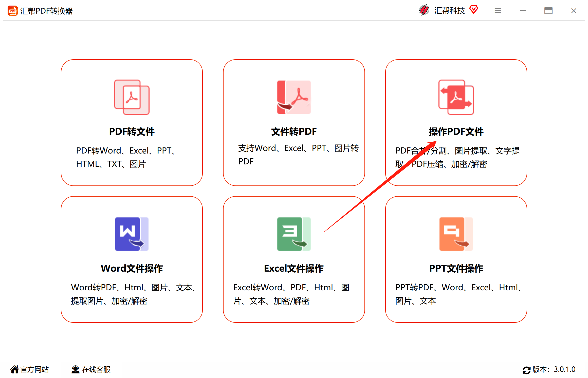588x378 pixels.
Task: Click the 汇帮科技 lightning brand icon
Action: click(424, 10)
